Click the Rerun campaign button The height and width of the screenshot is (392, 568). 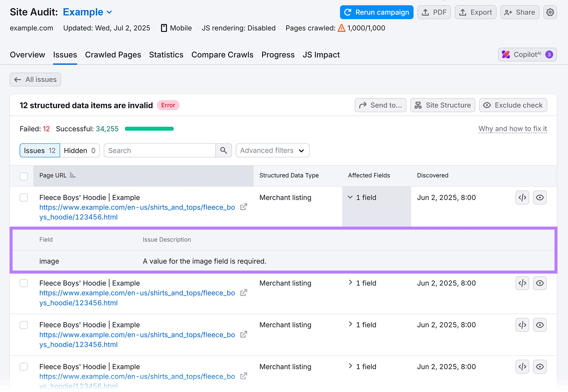pos(376,12)
